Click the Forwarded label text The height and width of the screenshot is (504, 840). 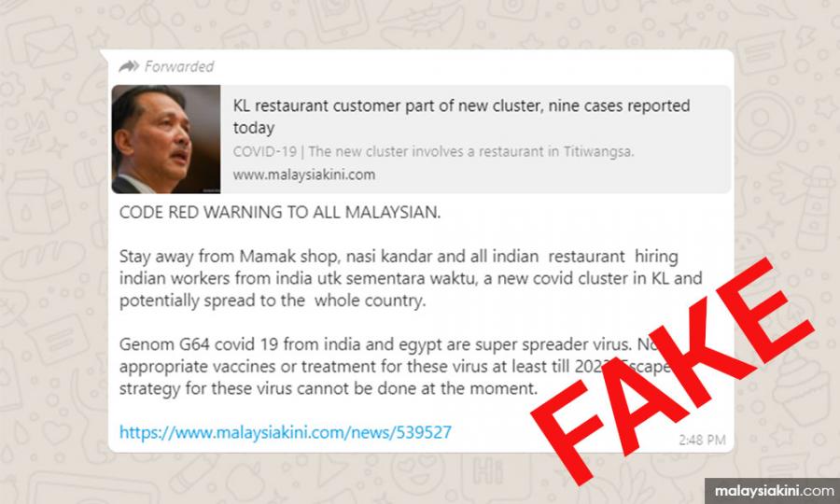pyautogui.click(x=179, y=66)
